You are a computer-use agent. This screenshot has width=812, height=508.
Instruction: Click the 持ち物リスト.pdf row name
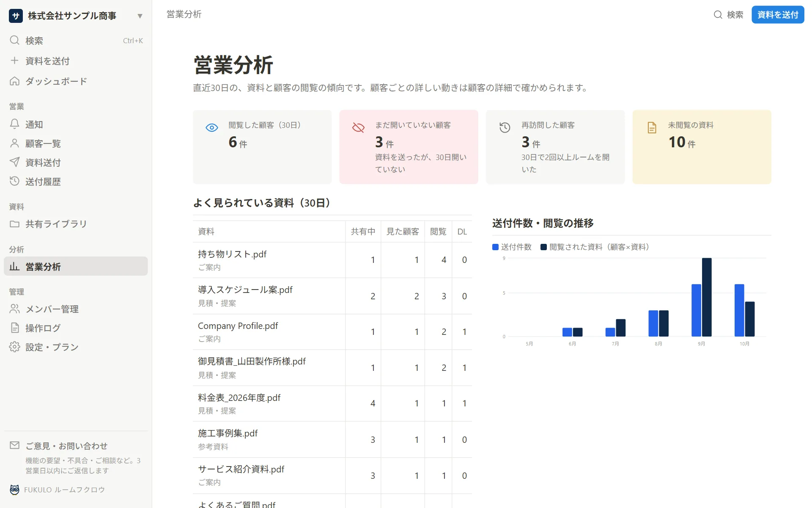(x=232, y=254)
